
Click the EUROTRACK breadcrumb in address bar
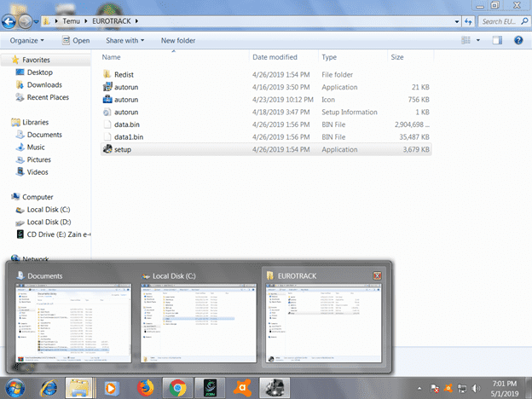point(112,21)
